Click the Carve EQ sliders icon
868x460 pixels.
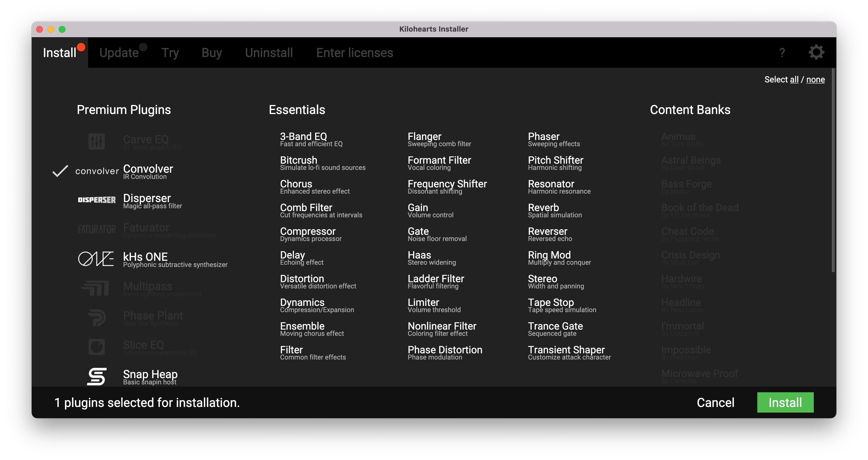(96, 141)
